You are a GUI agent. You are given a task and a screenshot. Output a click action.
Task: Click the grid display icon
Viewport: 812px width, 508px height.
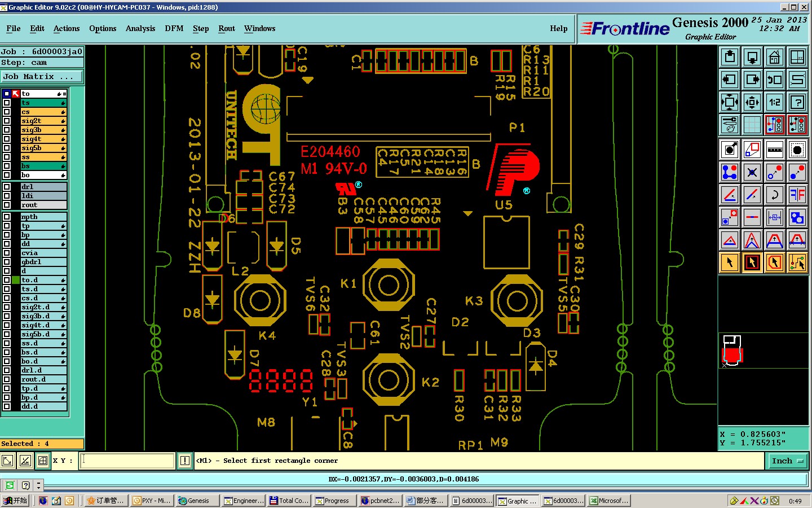[752, 125]
